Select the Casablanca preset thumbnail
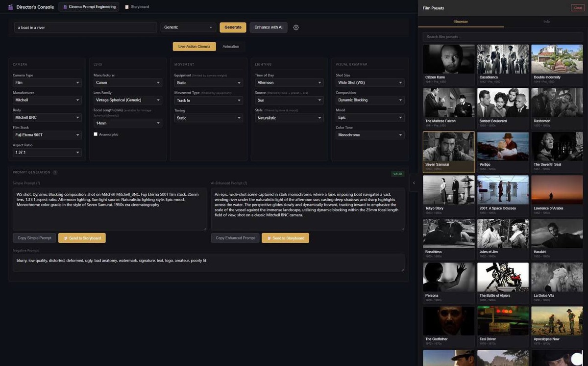Viewport: 588px width, 366px height. tap(503, 64)
